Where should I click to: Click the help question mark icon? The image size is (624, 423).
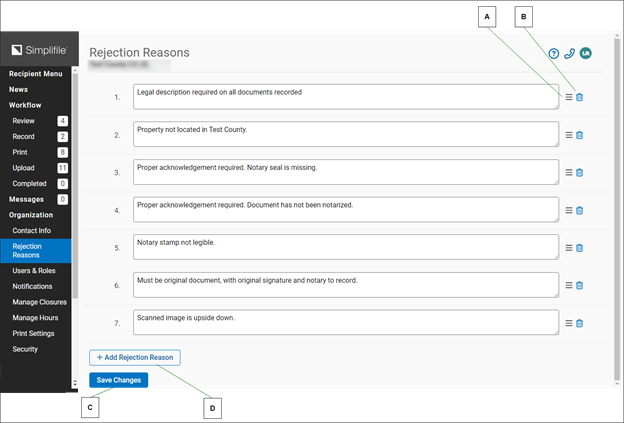coord(554,53)
